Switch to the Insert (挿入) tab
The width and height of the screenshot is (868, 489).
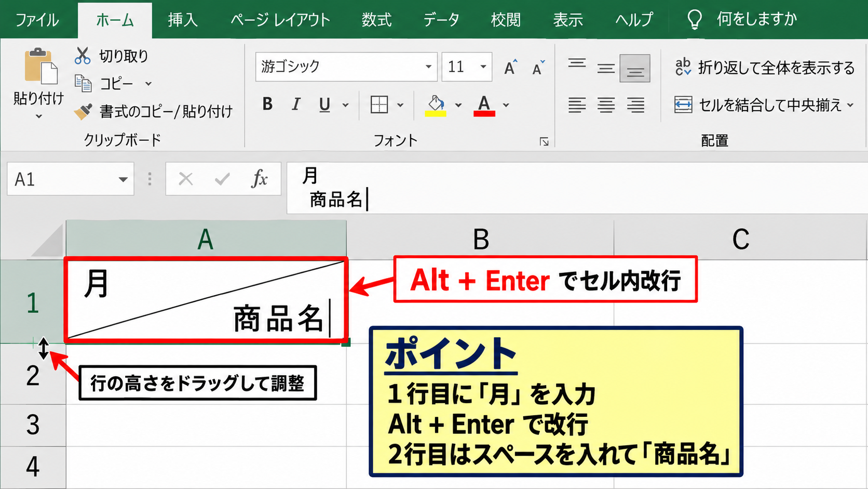[x=183, y=20]
